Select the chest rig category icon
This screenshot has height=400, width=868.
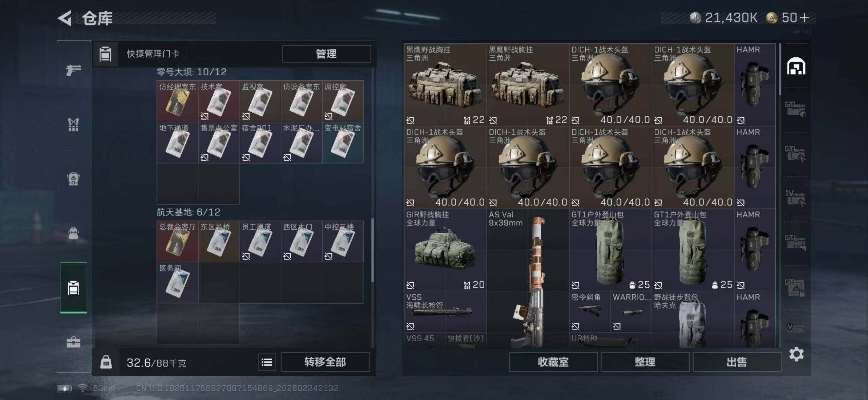coord(73,125)
